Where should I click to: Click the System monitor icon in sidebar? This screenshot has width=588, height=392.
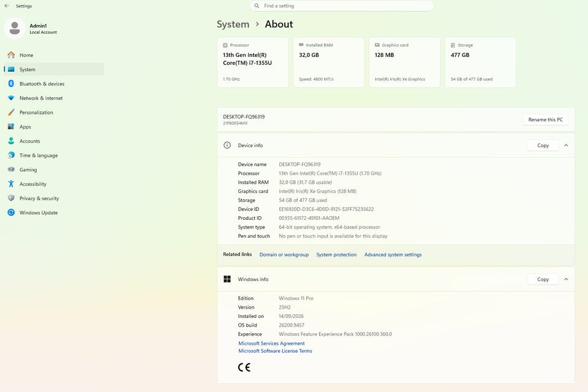[11, 69]
